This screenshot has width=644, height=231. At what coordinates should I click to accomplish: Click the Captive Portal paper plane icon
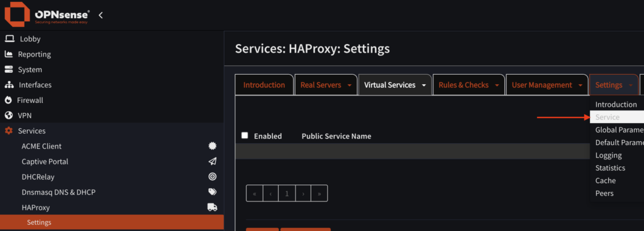pyautogui.click(x=213, y=161)
